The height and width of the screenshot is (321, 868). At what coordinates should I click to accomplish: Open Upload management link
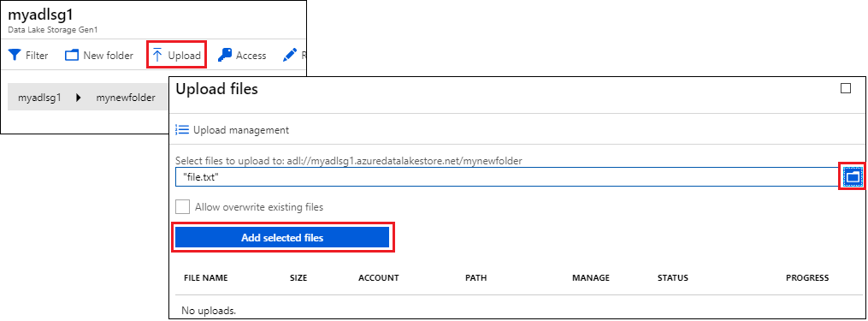241,130
